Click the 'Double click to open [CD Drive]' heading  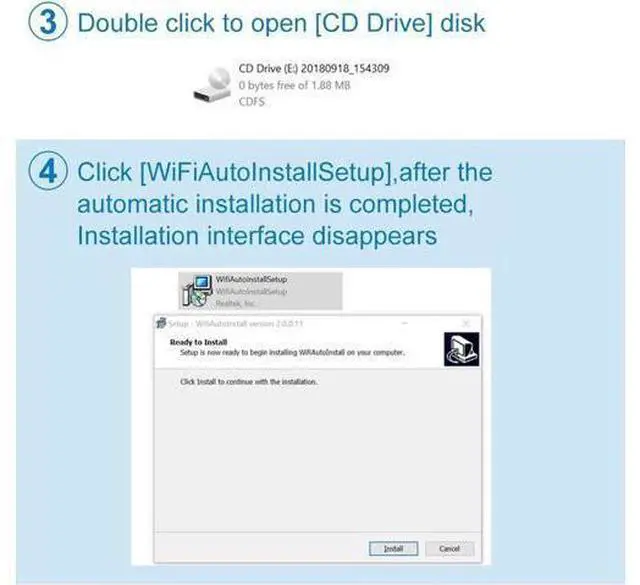[x=281, y=23]
